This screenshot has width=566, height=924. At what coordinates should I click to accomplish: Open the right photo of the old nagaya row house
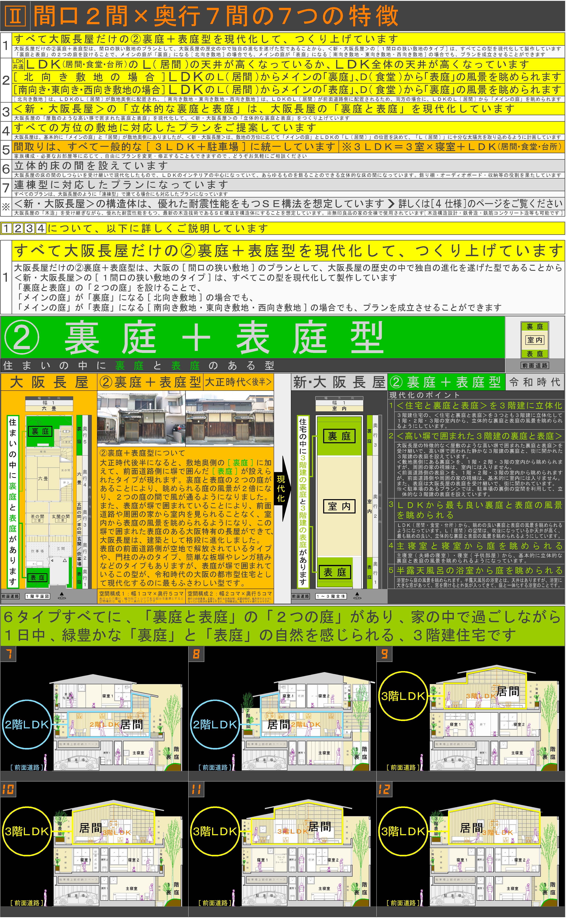(230, 419)
